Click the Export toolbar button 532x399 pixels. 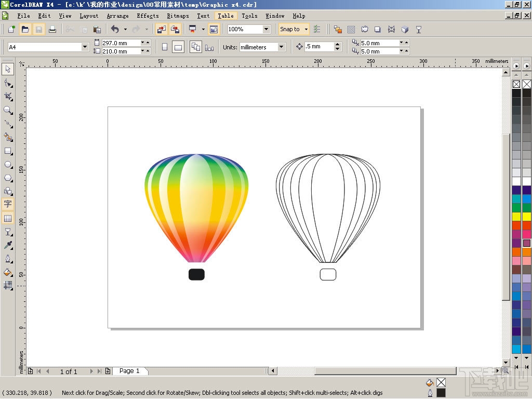click(176, 29)
